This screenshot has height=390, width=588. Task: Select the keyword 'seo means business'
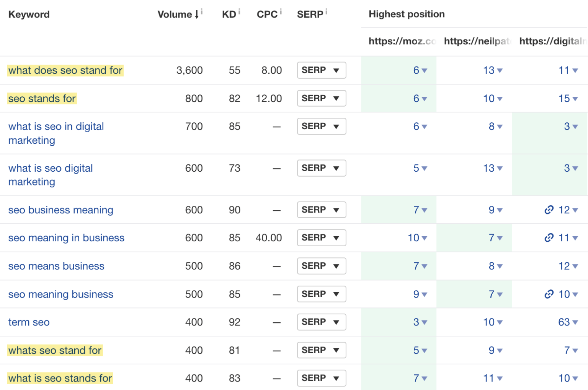click(x=56, y=266)
